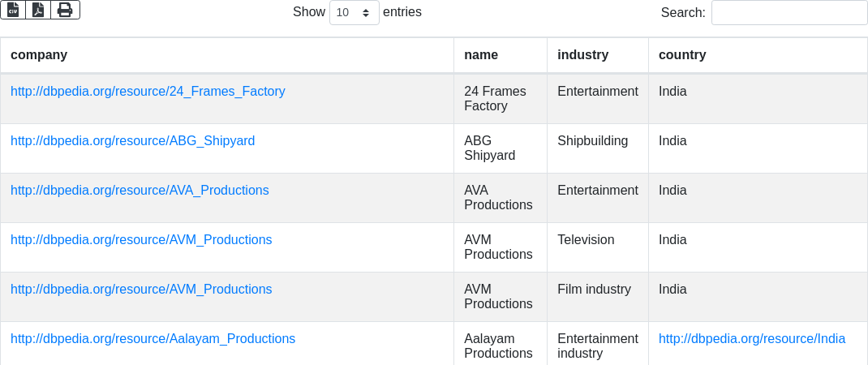
Task: Open the Show entries count dropdown
Action: coord(354,13)
